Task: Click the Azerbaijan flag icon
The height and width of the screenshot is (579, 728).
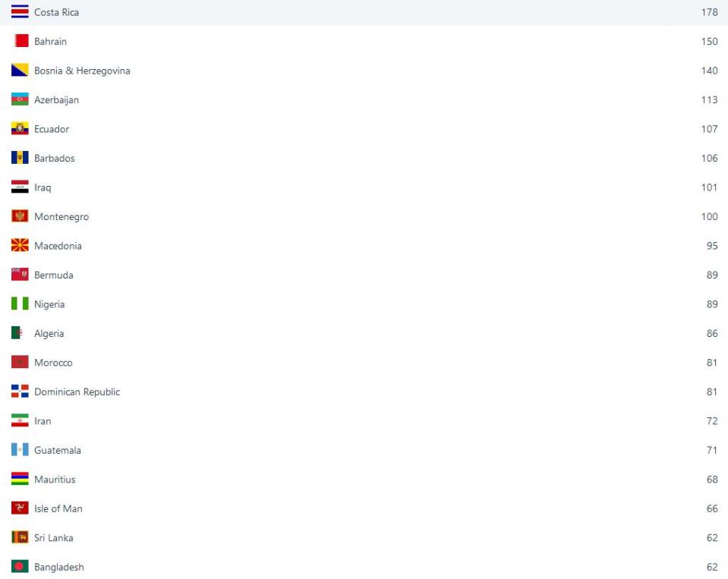Action: (20, 99)
